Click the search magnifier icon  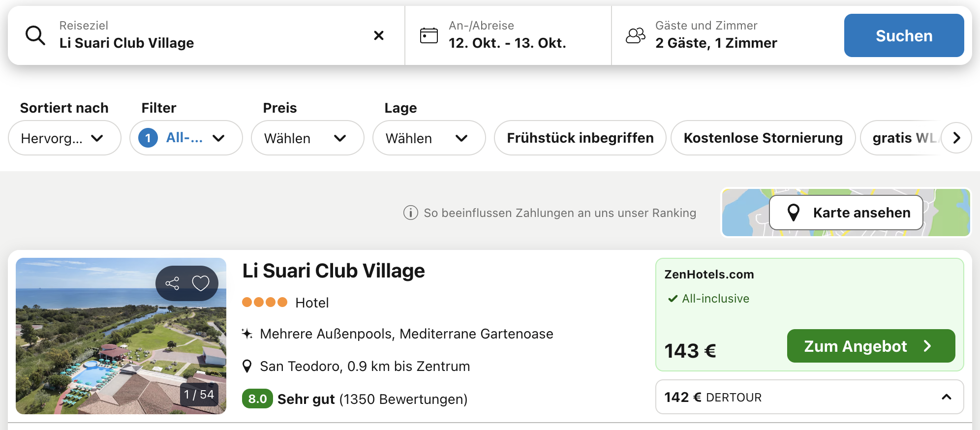35,35
